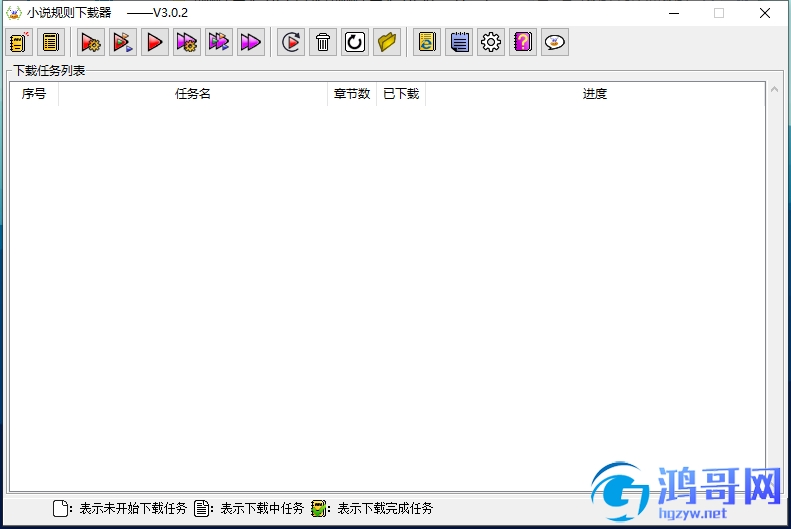This screenshot has width=791, height=529.
Task: Delete task using trash can icon
Action: tap(323, 42)
